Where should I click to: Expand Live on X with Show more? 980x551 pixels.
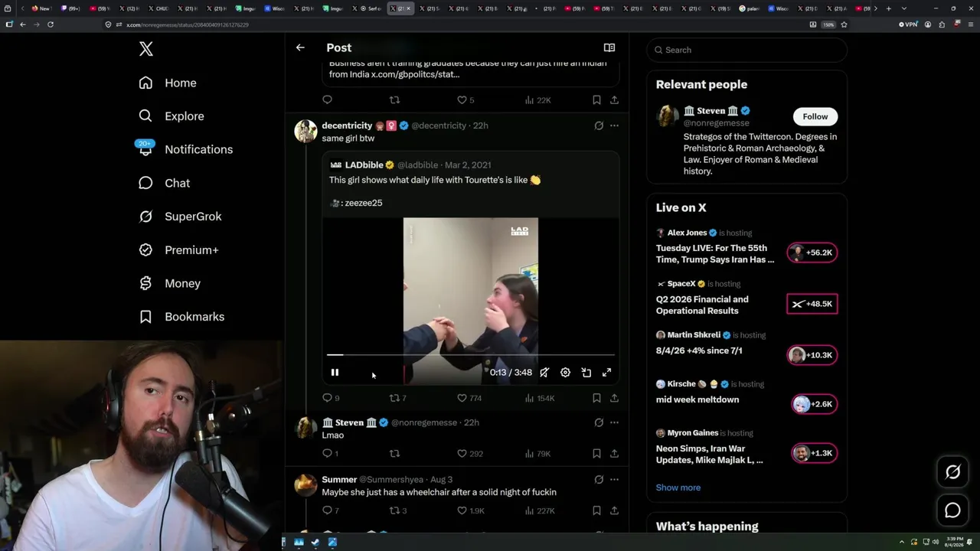678,487
